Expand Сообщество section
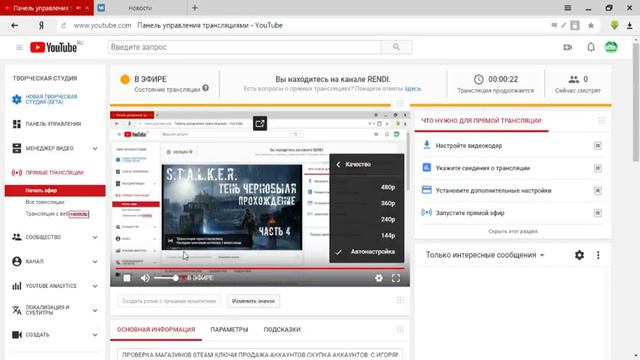 pyautogui.click(x=95, y=237)
